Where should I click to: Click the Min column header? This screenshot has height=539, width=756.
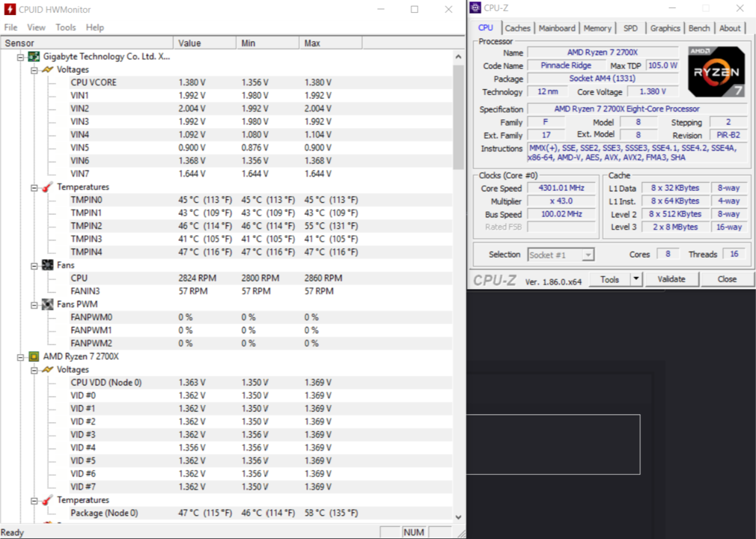pos(267,43)
